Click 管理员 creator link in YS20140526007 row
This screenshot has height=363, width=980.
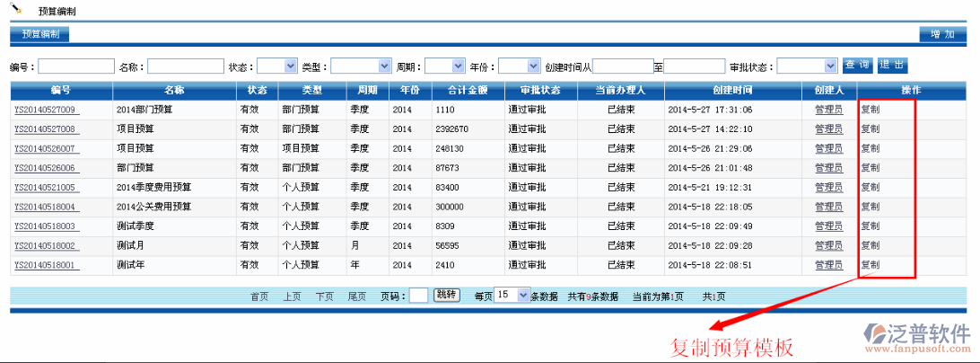click(x=828, y=148)
